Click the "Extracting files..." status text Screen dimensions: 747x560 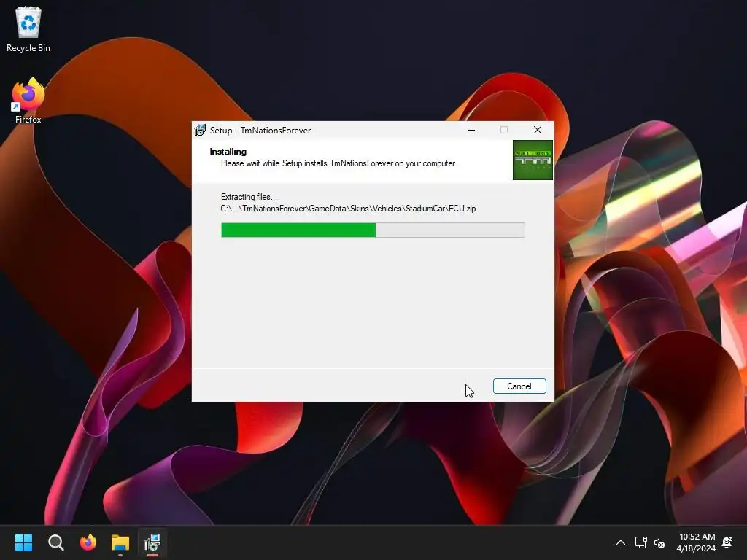[x=249, y=197]
